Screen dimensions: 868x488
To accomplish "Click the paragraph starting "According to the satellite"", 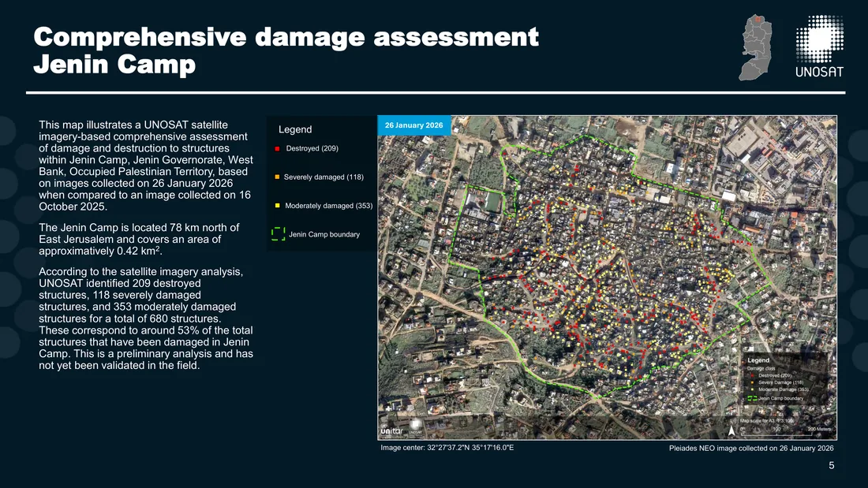I will (x=146, y=319).
